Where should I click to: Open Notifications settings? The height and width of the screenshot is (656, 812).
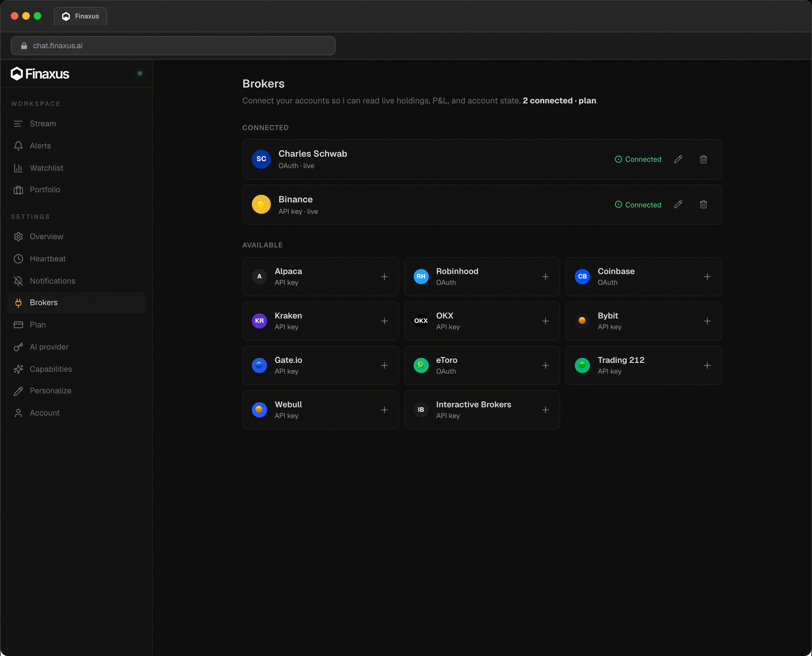(76, 281)
